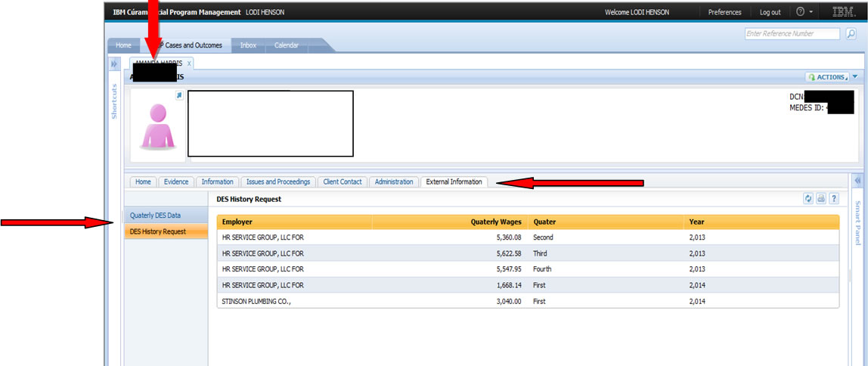Click Log out in the header
The image size is (868, 366).
(770, 12)
